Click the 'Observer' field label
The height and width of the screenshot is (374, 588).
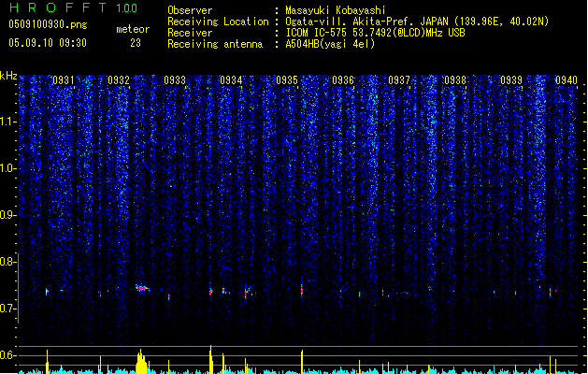pos(190,10)
